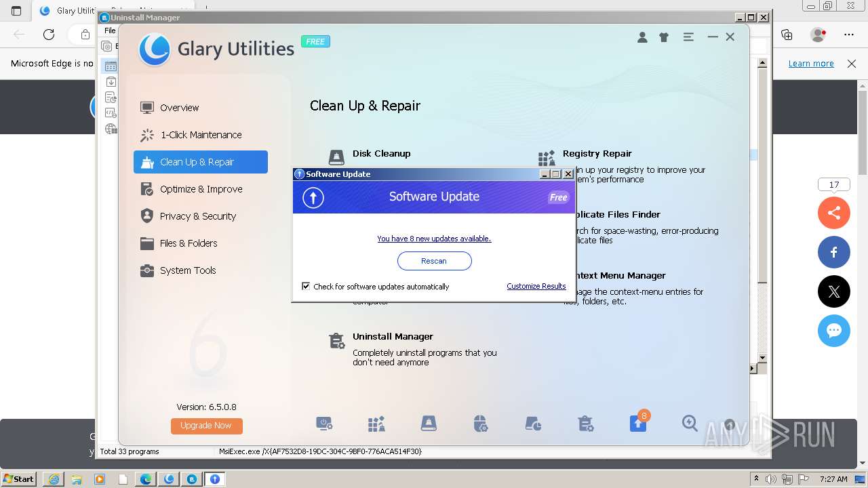Select Clean Up & Repair tab
The height and width of the screenshot is (488, 868).
pos(201,162)
